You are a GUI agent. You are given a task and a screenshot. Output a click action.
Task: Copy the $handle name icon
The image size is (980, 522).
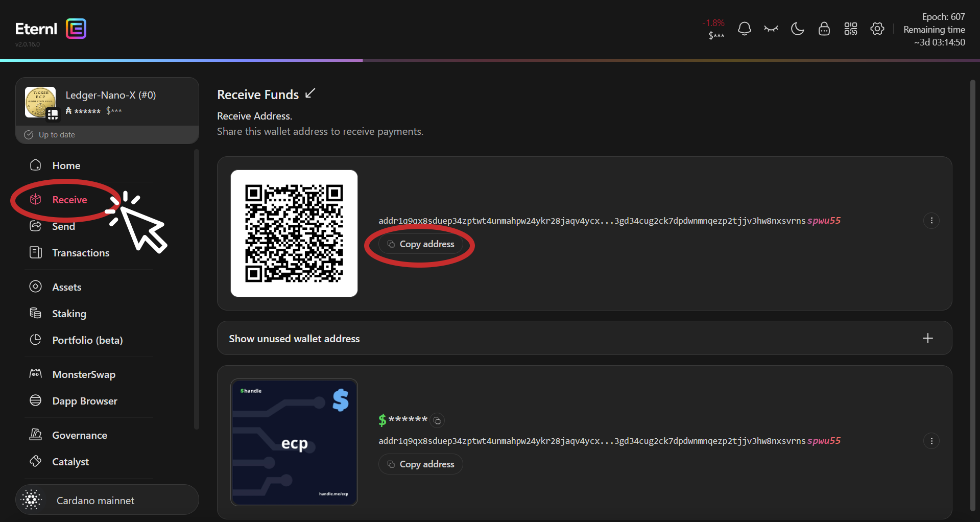click(437, 421)
